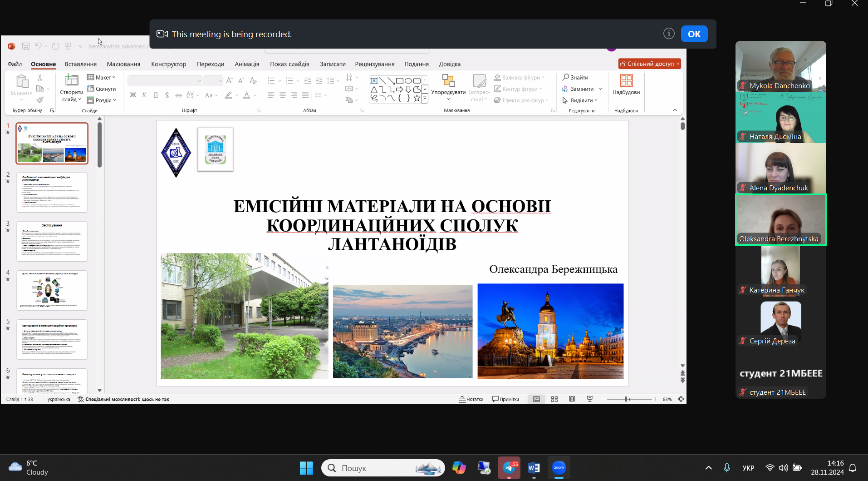Start slideshow from status bar icon

coord(589,399)
